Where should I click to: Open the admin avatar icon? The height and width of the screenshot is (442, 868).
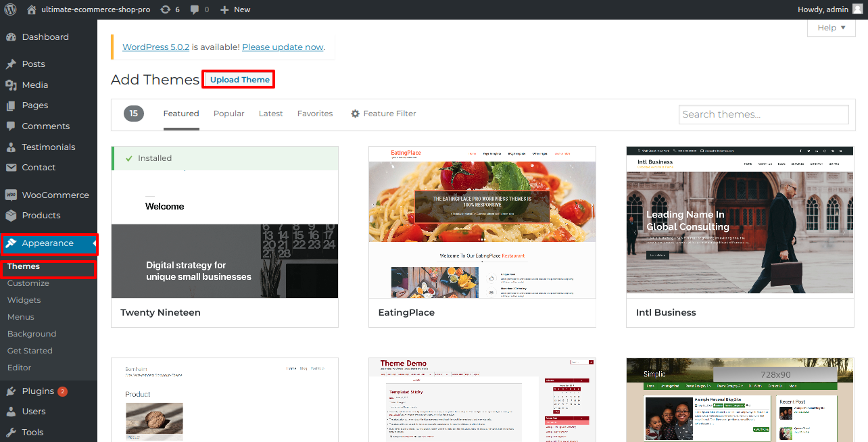pyautogui.click(x=857, y=9)
